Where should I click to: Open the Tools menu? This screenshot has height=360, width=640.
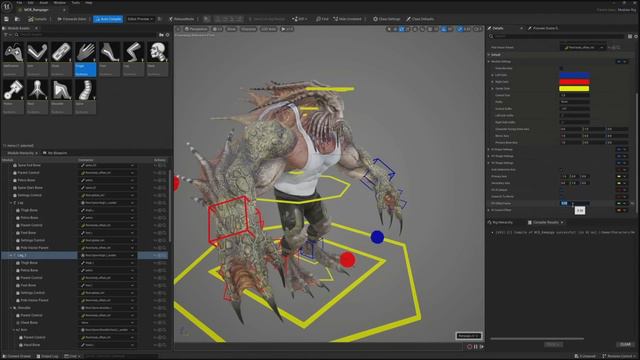pyautogui.click(x=76, y=2)
